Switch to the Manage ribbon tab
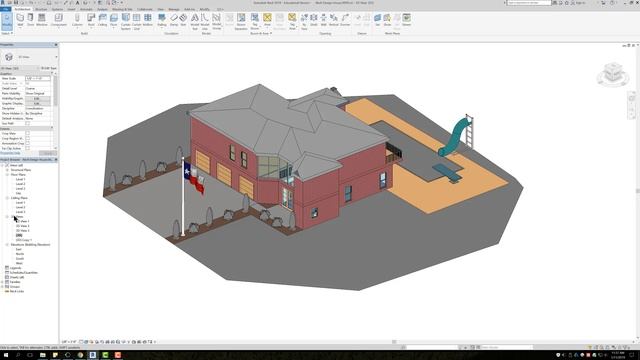This screenshot has height=360, width=640. (174, 9)
